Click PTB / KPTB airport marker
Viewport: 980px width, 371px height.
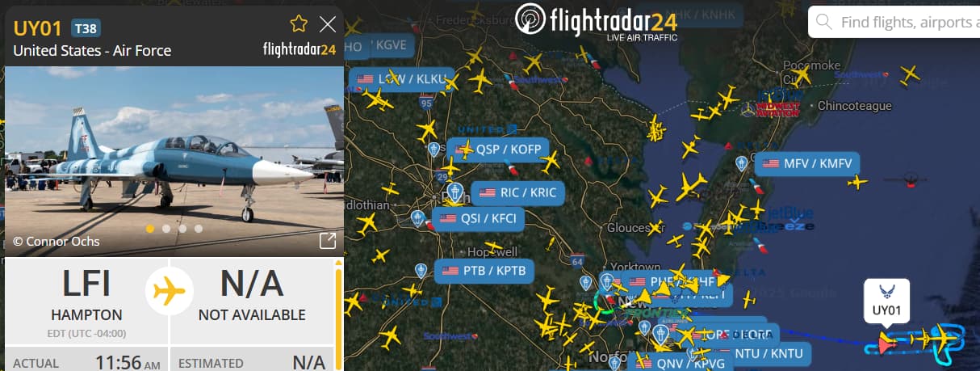pos(421,270)
